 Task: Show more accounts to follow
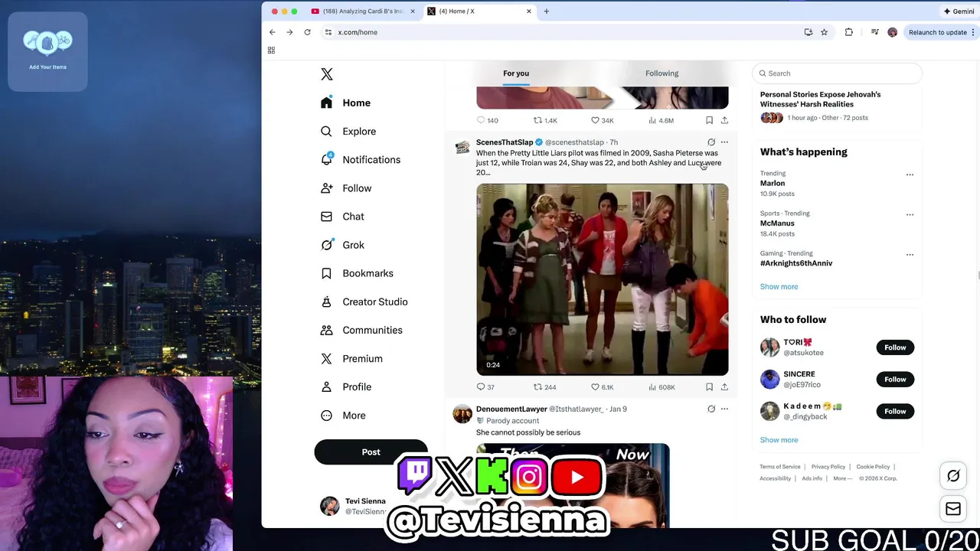[779, 440]
